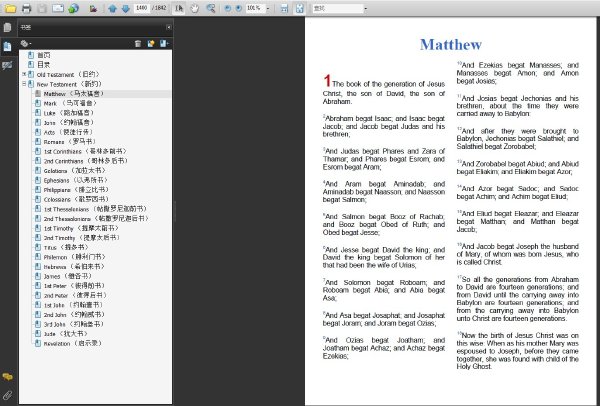Click the Save disk icon
The image size is (600, 406).
tap(42, 8)
